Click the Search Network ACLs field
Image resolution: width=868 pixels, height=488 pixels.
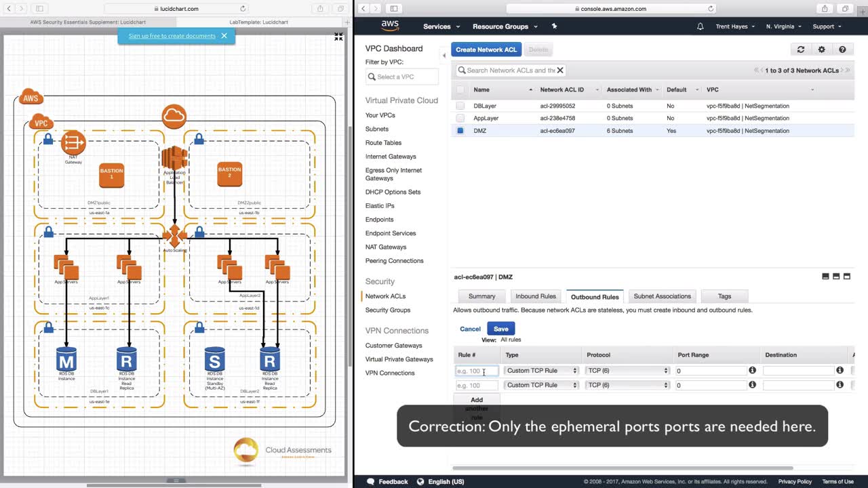click(510, 70)
